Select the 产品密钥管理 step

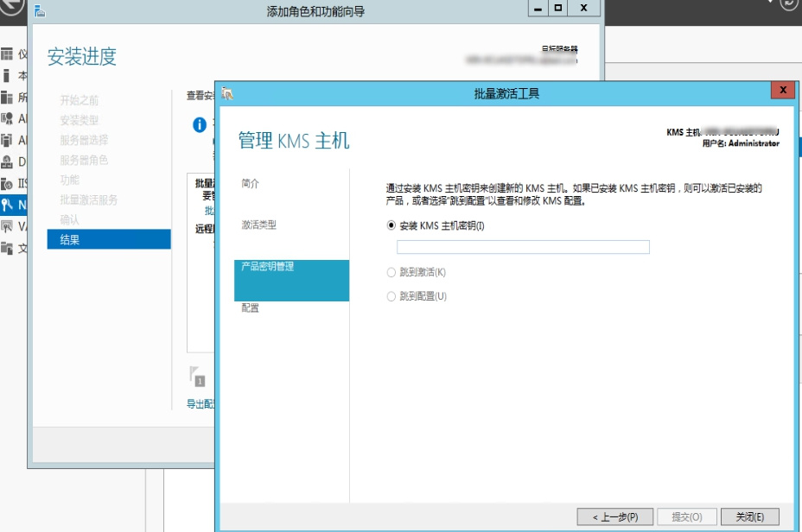click(x=291, y=281)
